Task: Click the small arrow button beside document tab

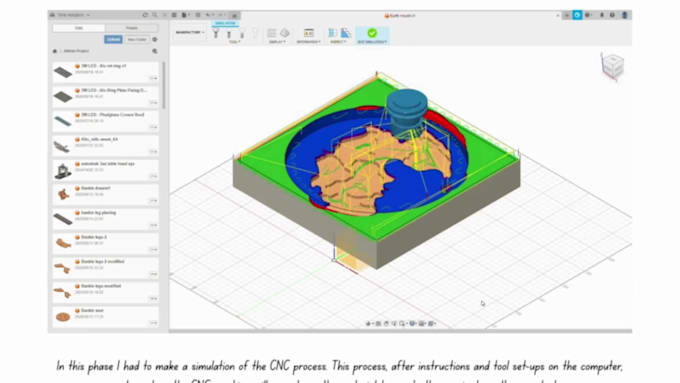Action: click(558, 16)
